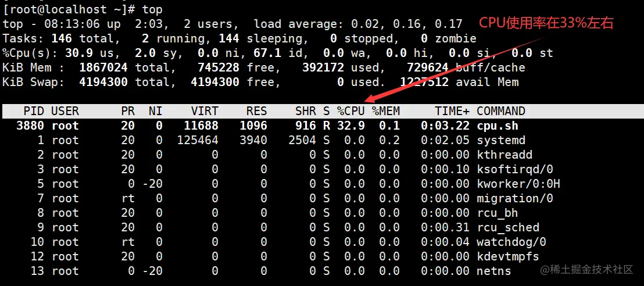Select the migration/0 process name

click(515, 198)
